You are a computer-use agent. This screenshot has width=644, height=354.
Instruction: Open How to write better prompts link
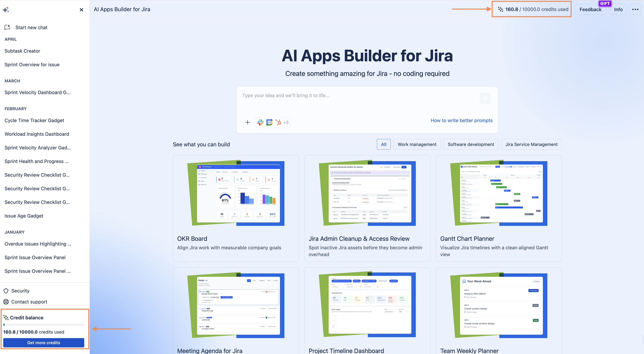[462, 120]
